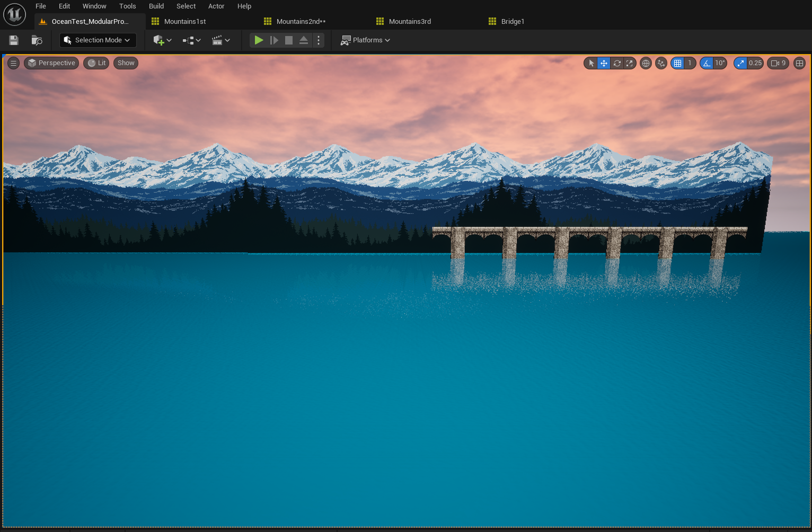Open the Build menu
Screen dimensions: 812x532
156,6
